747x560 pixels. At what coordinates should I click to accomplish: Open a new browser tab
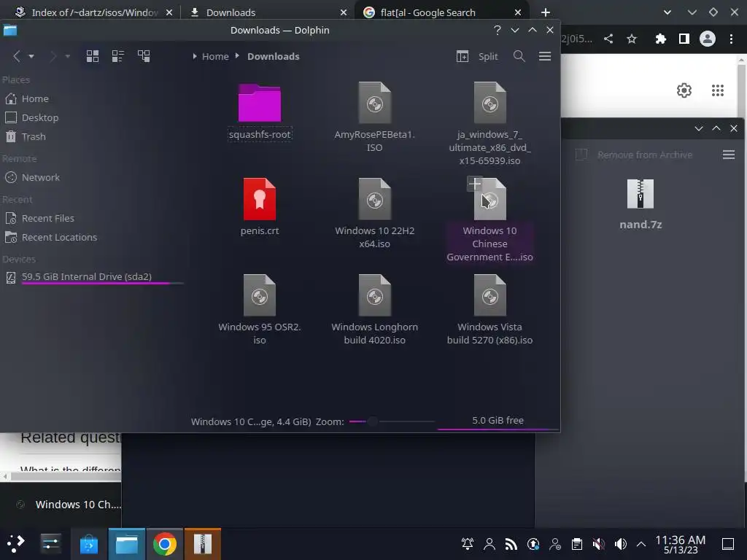point(546,12)
